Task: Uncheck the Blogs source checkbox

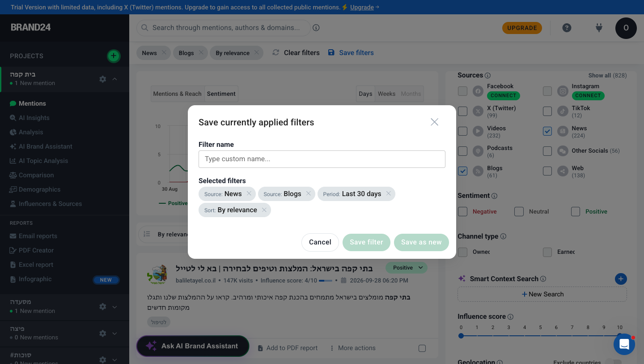Action: 463,171
